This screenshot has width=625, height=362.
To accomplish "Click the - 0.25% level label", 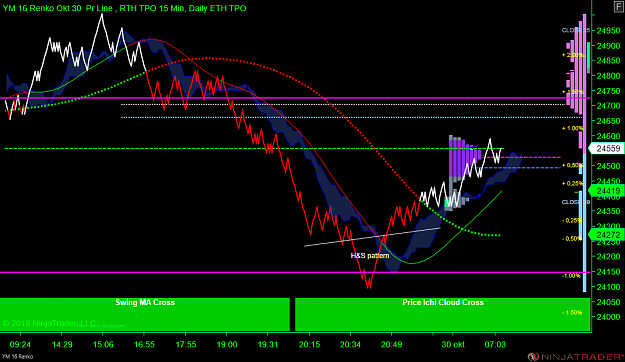I will 572,220.
